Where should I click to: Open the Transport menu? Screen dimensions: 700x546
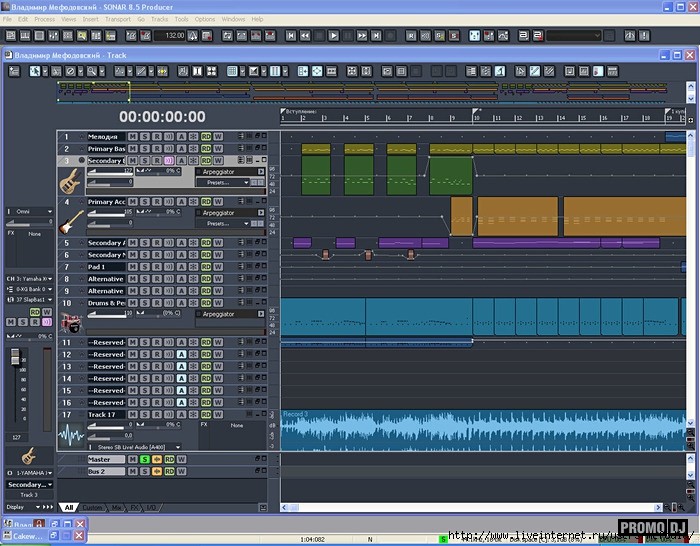116,19
